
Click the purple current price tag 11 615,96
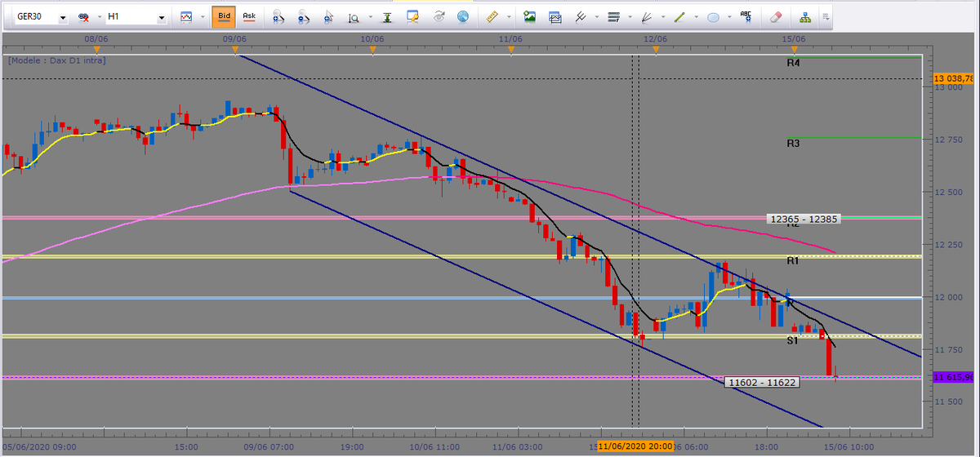pos(955,377)
